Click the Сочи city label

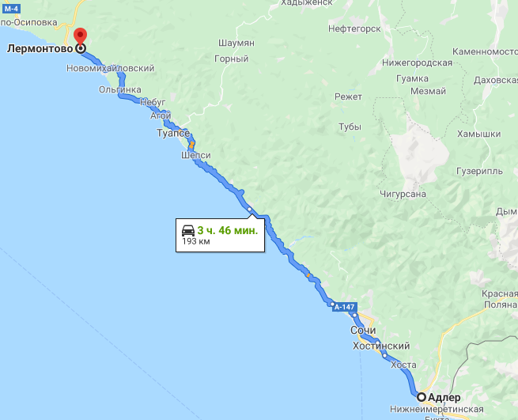pos(363,330)
